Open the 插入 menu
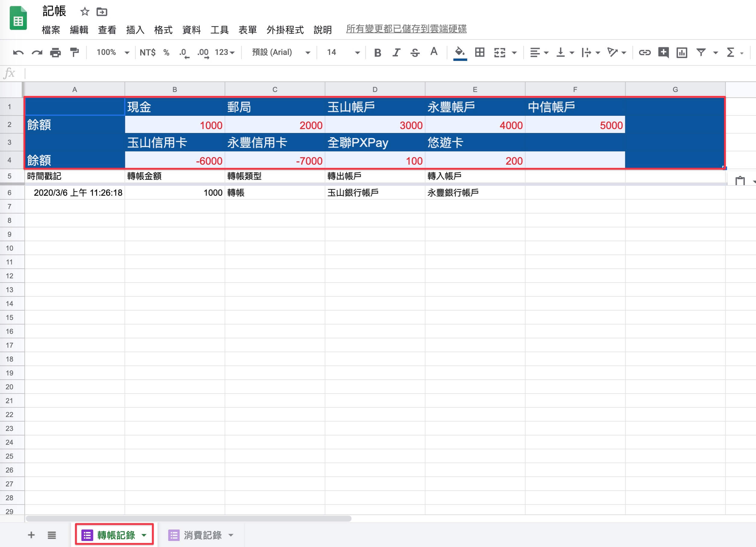The width and height of the screenshot is (756, 547). 135,30
